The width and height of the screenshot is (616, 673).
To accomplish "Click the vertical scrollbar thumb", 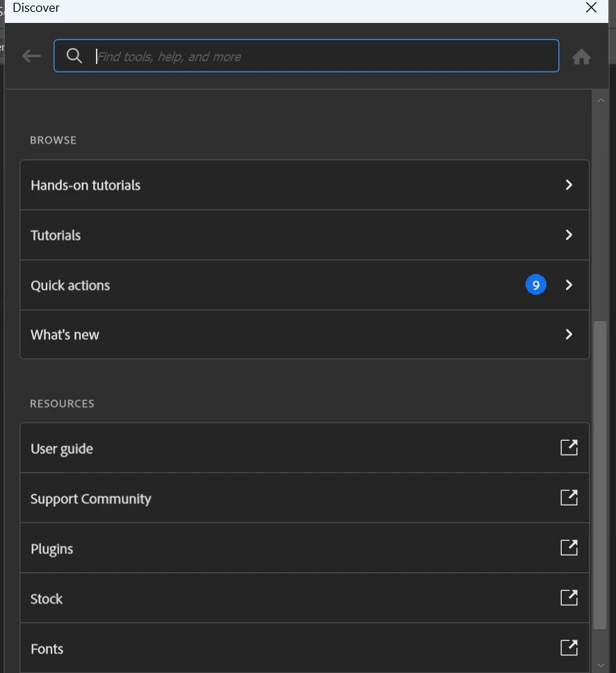I will point(601,473).
